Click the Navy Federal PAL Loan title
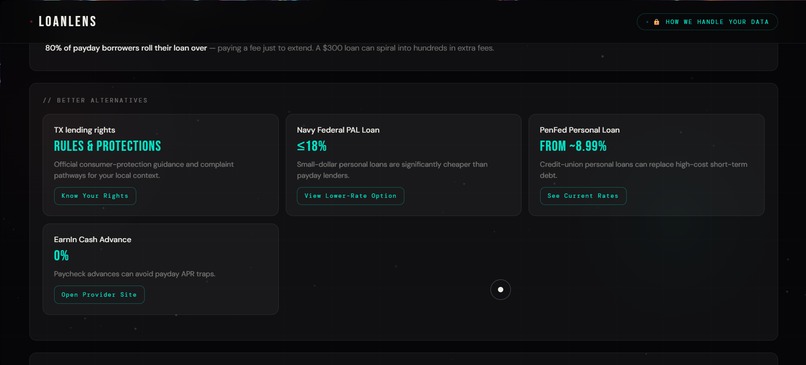The image size is (806, 365). (338, 130)
